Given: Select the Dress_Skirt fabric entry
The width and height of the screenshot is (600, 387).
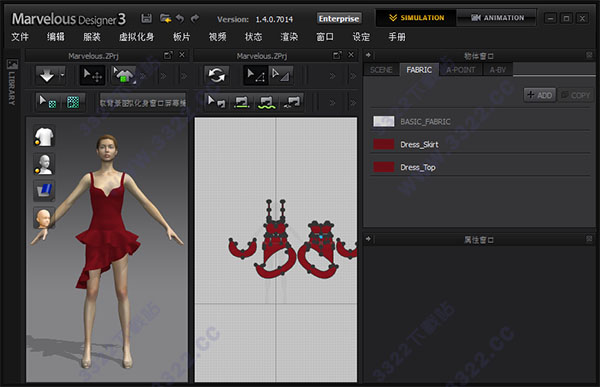Looking at the screenshot, I should point(481,144).
